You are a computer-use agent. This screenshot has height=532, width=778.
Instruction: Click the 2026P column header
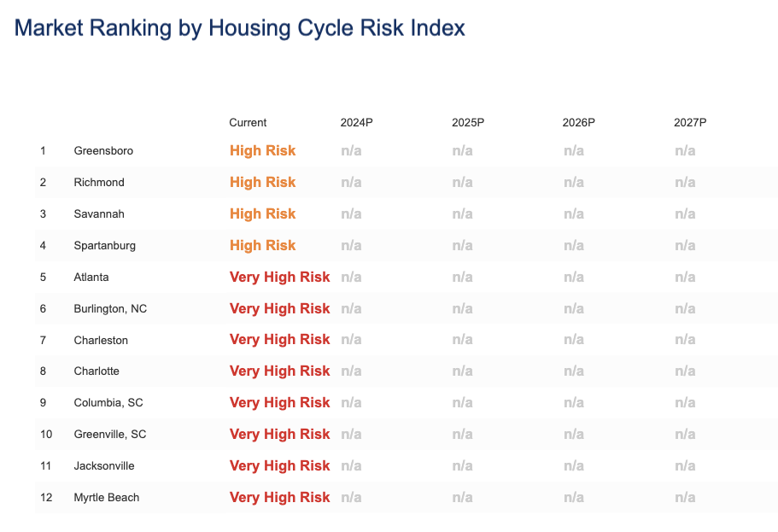578,122
